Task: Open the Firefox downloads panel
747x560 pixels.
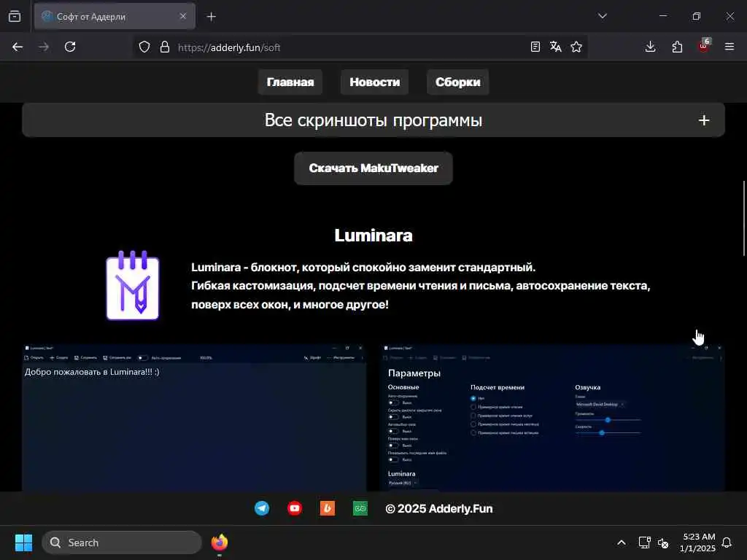Action: (x=650, y=47)
